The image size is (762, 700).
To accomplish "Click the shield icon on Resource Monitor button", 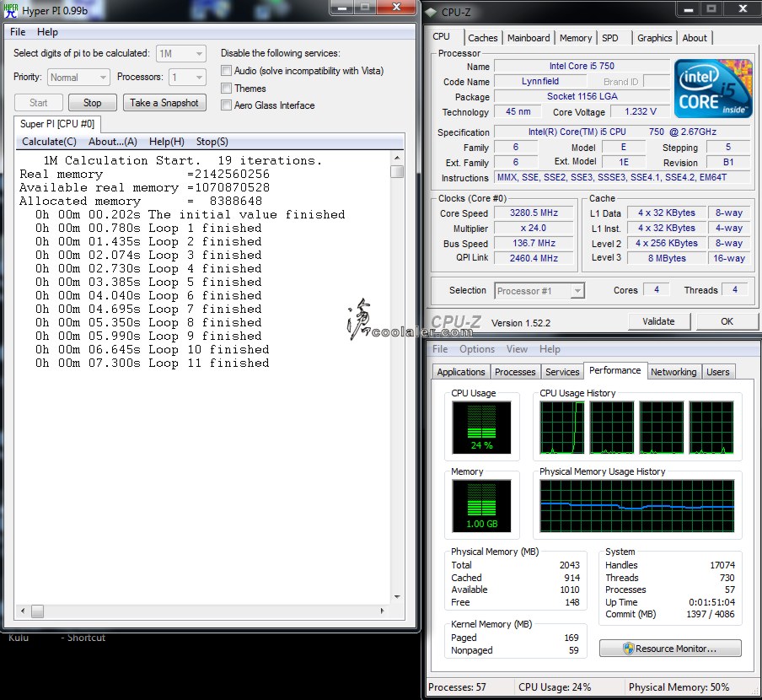I will pyautogui.click(x=628, y=649).
